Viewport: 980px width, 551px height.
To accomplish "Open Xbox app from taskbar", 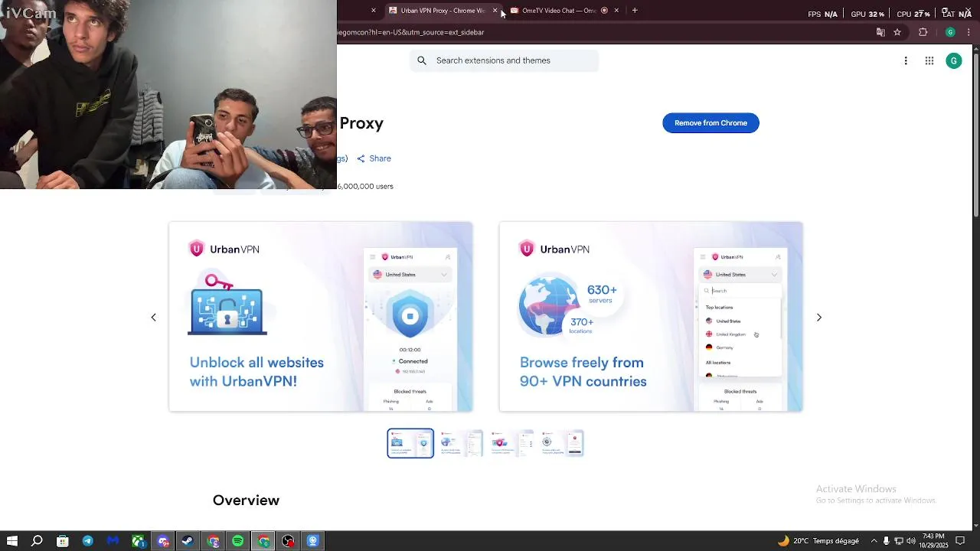I will coord(138,541).
